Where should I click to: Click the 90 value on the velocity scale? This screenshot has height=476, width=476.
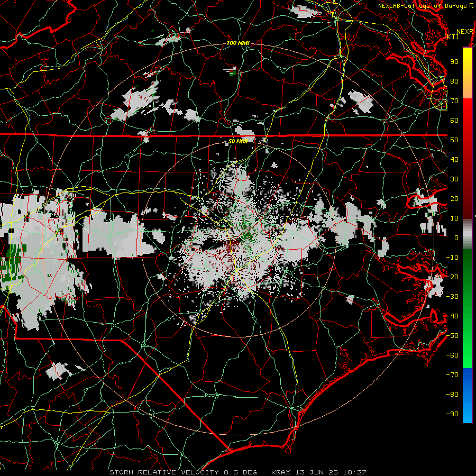454,62
